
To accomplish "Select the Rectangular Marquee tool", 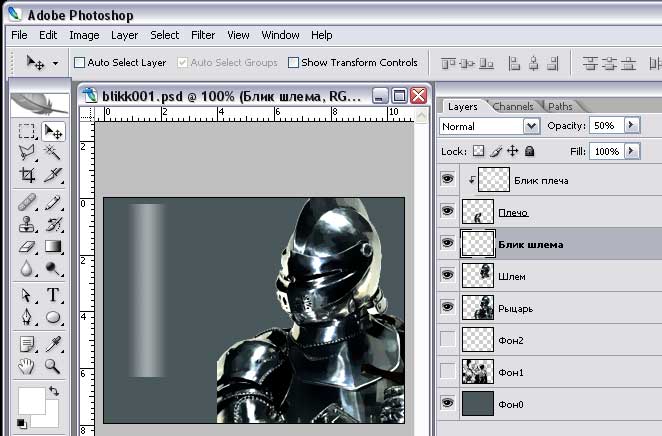I will tap(27, 131).
